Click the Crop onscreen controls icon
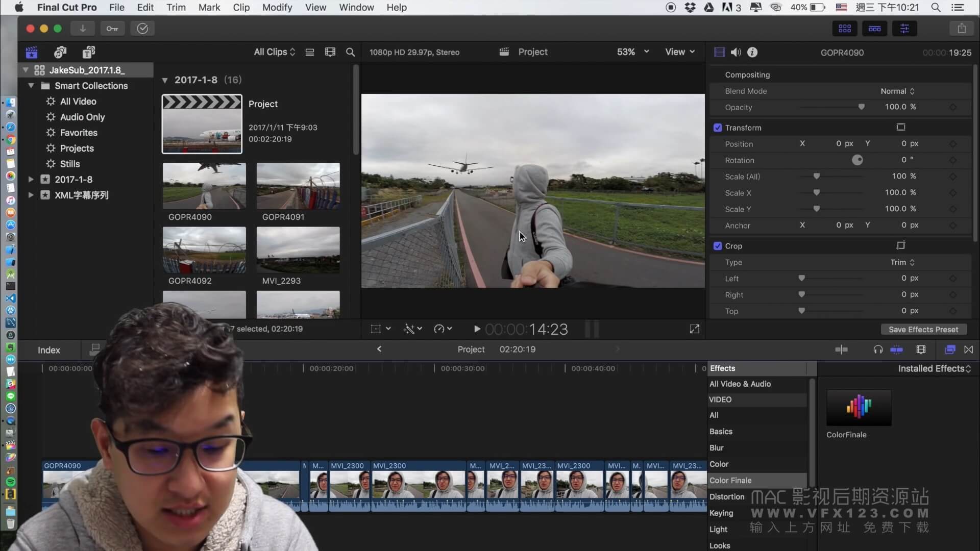Viewport: 980px width, 551px height. (901, 245)
